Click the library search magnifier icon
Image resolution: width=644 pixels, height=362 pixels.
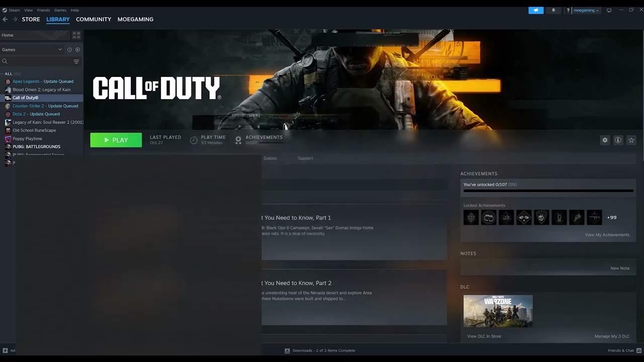5,61
